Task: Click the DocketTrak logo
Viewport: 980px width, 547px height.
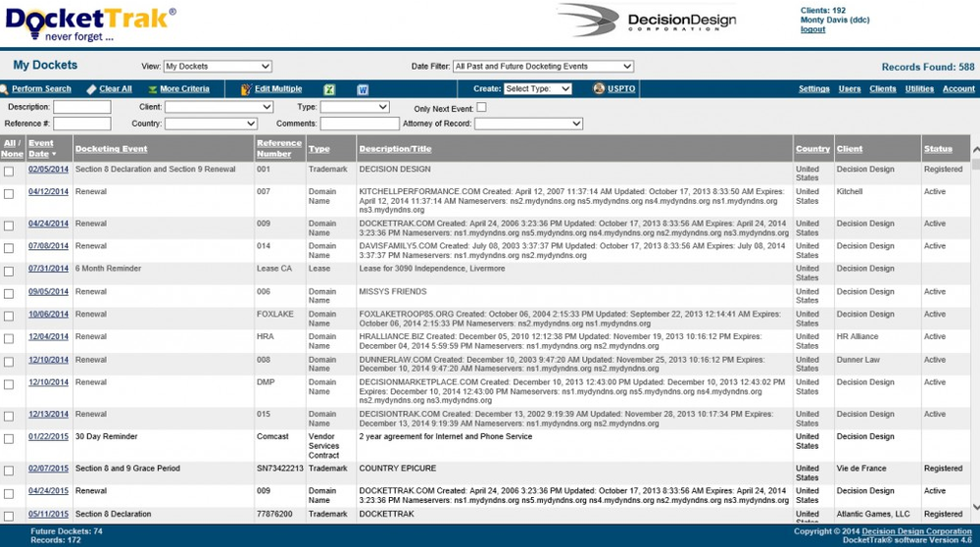Action: [x=90, y=24]
